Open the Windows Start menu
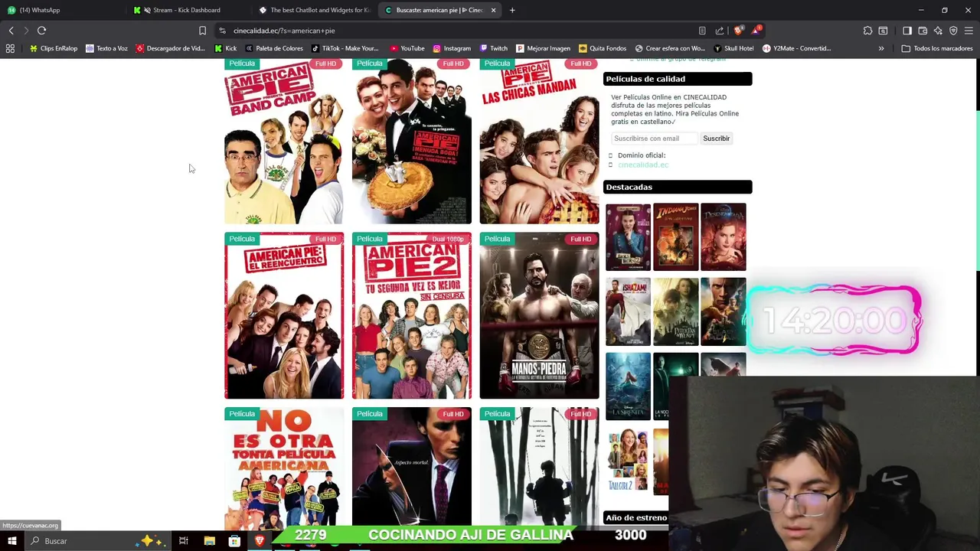Viewport: 980px width, 551px height. 12,541
